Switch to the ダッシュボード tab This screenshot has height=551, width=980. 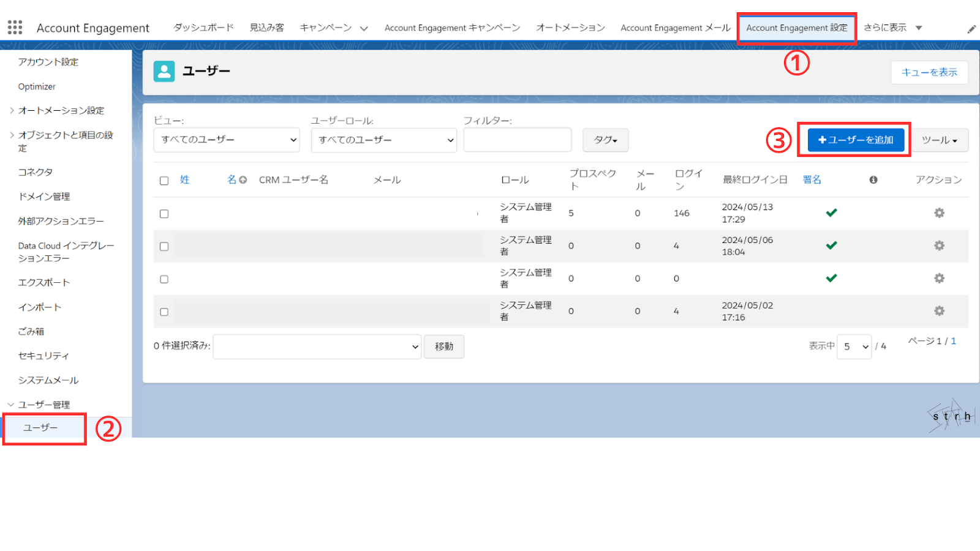click(x=203, y=27)
